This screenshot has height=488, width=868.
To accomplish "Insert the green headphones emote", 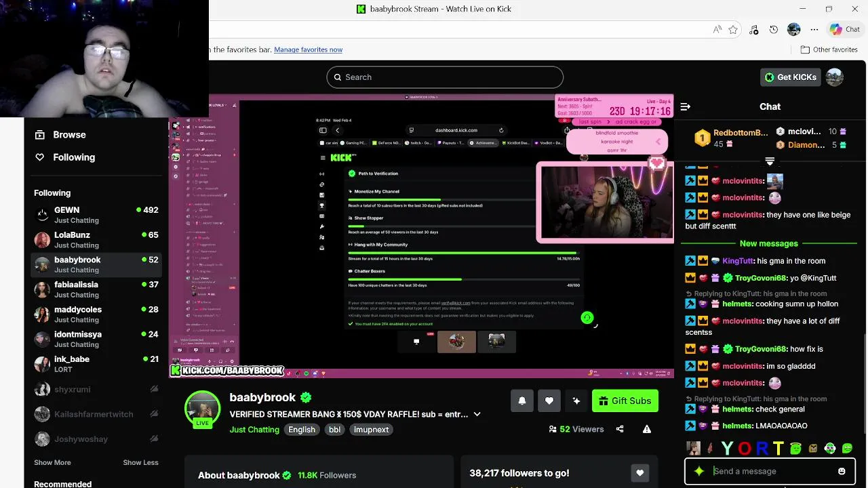I will click(830, 448).
